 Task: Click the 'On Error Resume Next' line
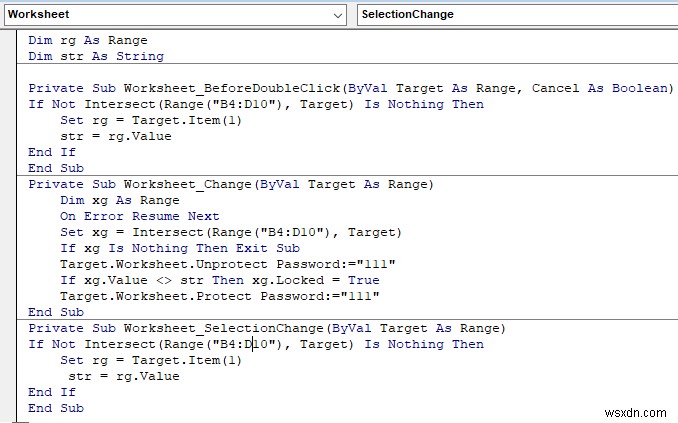click(140, 216)
